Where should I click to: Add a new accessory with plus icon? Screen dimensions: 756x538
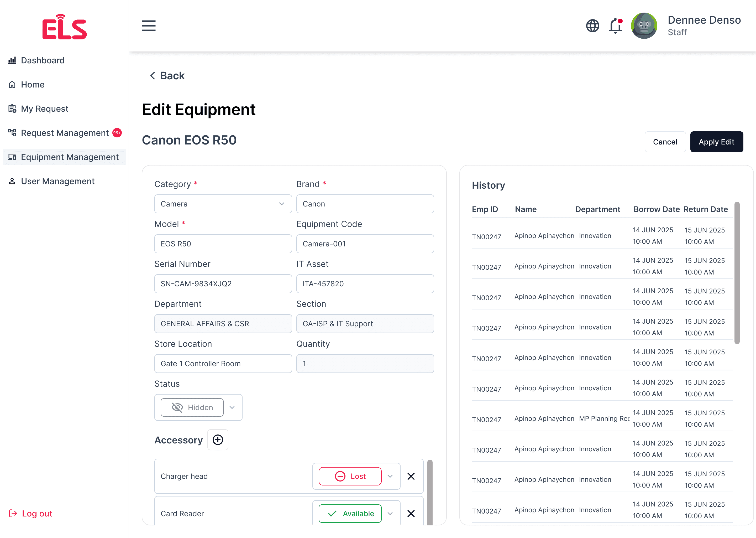tap(218, 440)
